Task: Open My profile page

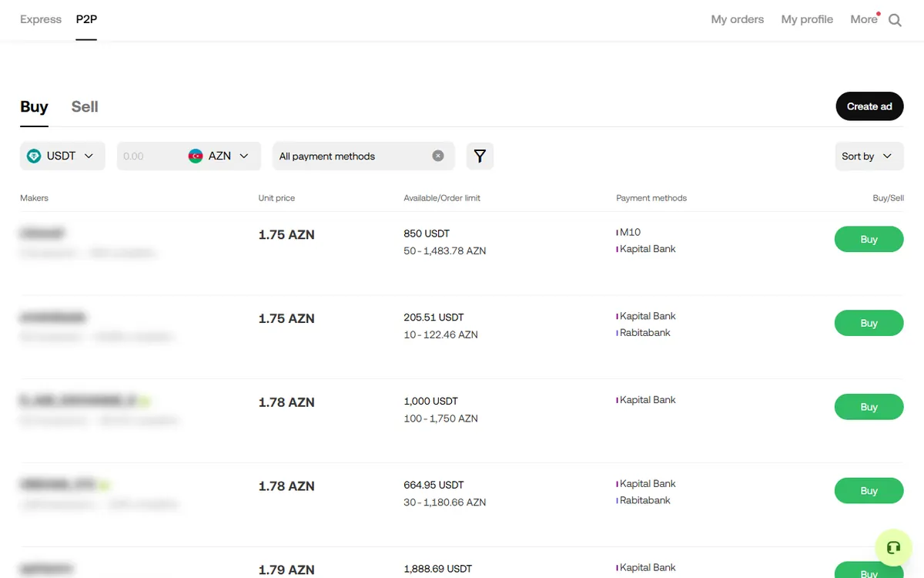Action: tap(807, 19)
